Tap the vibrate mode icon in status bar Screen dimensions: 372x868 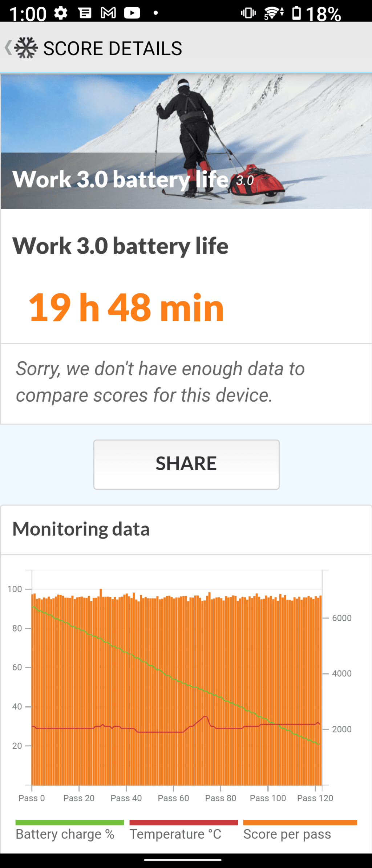point(248,13)
